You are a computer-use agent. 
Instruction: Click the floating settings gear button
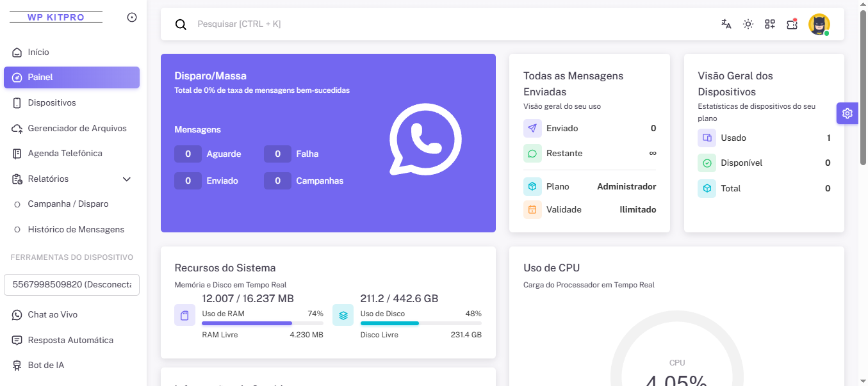click(x=847, y=113)
